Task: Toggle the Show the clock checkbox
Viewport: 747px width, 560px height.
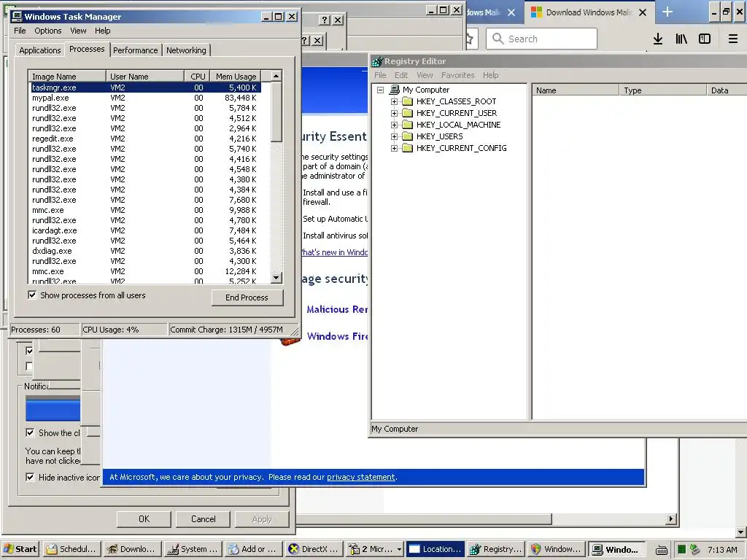Action: tap(30, 432)
